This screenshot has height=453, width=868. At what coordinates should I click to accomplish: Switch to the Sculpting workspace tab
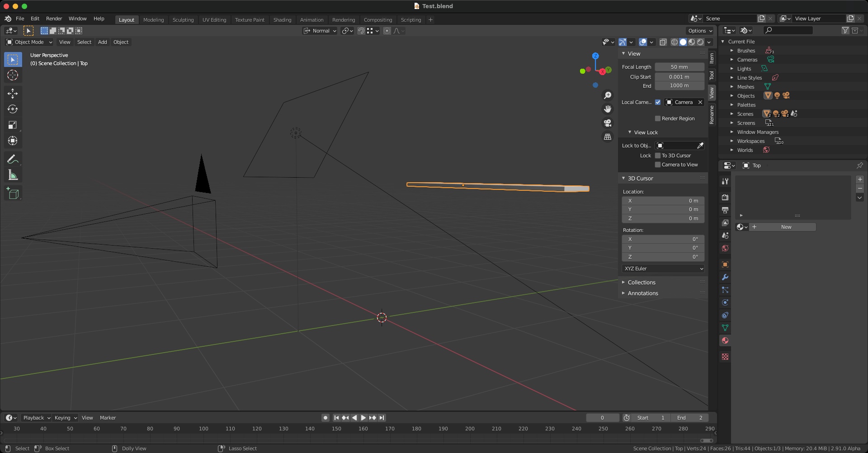(x=183, y=20)
